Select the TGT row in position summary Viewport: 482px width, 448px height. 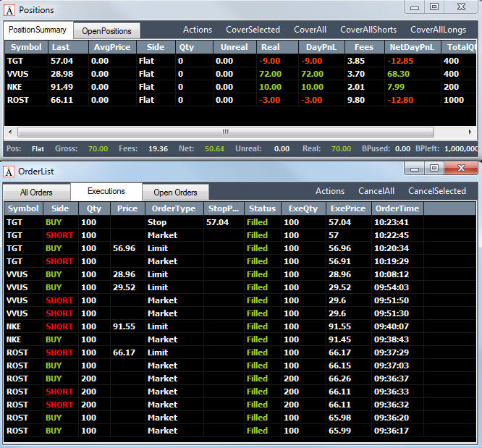pyautogui.click(x=240, y=61)
